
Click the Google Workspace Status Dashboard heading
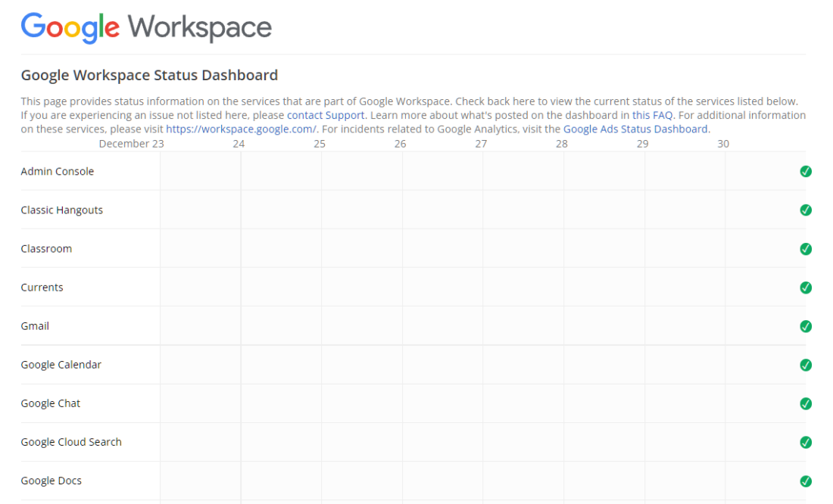(x=149, y=75)
